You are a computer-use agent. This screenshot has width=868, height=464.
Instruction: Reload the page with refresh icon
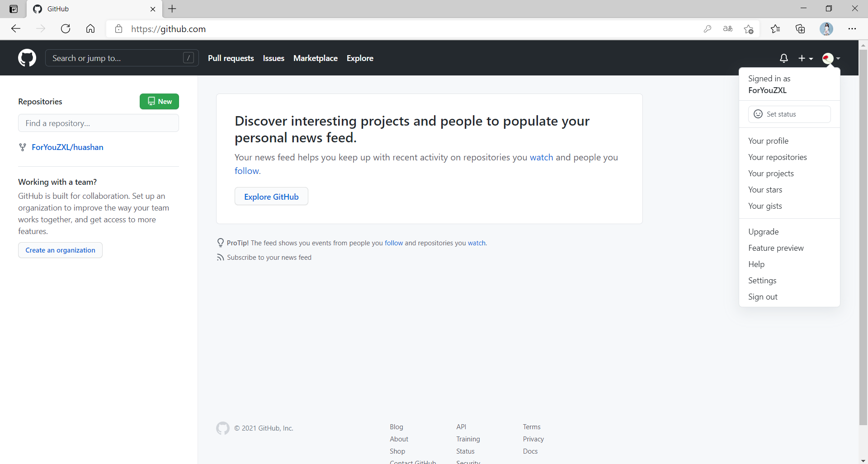pyautogui.click(x=66, y=29)
